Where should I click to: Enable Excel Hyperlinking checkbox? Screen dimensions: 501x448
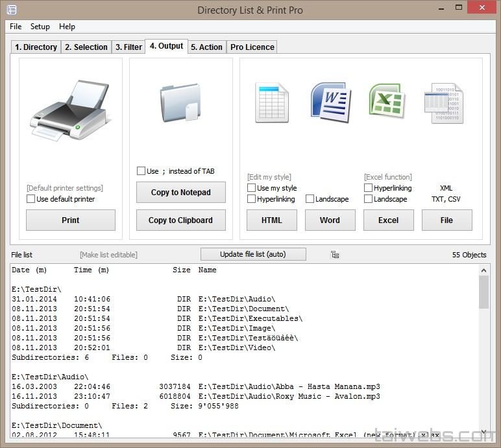(368, 188)
